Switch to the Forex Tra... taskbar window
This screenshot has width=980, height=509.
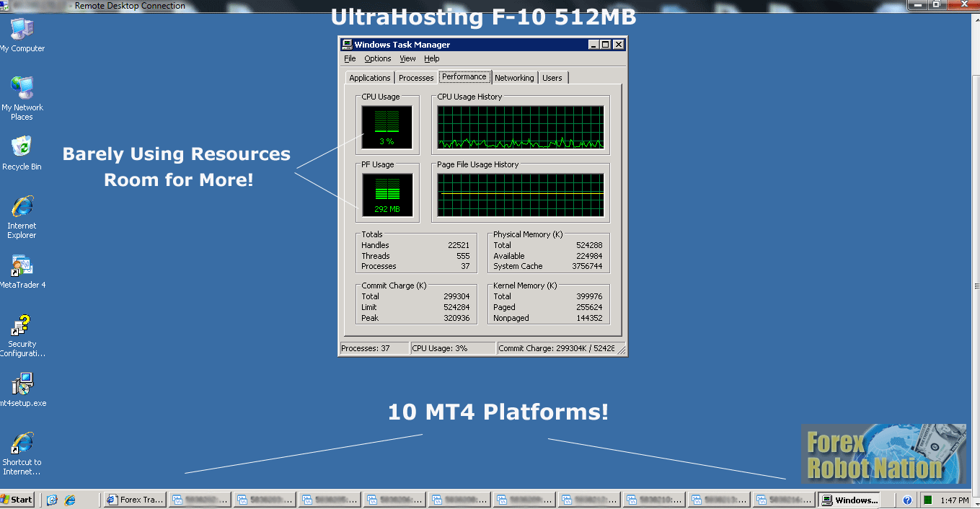[x=135, y=500]
